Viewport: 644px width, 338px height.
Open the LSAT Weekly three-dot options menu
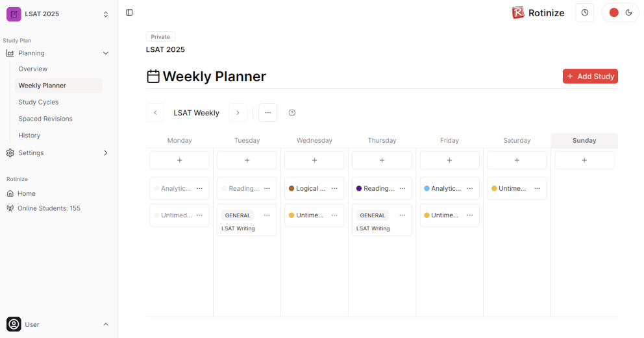point(267,113)
